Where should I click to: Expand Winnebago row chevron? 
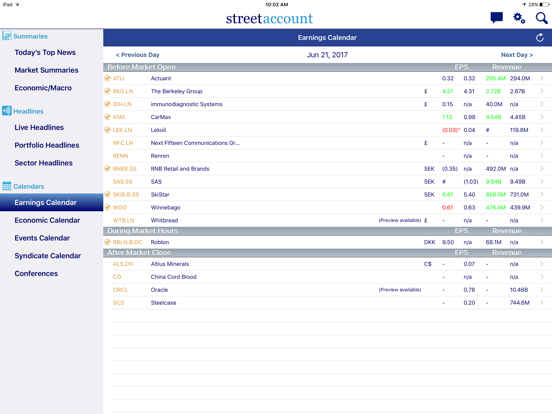click(x=542, y=207)
